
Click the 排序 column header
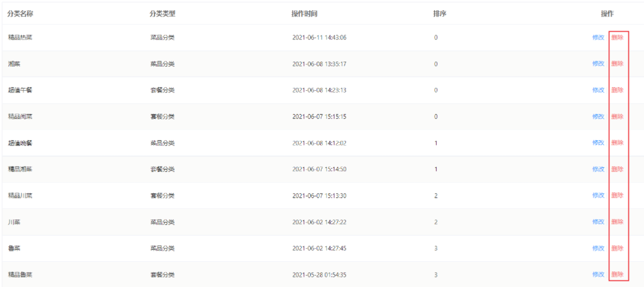[440, 14]
